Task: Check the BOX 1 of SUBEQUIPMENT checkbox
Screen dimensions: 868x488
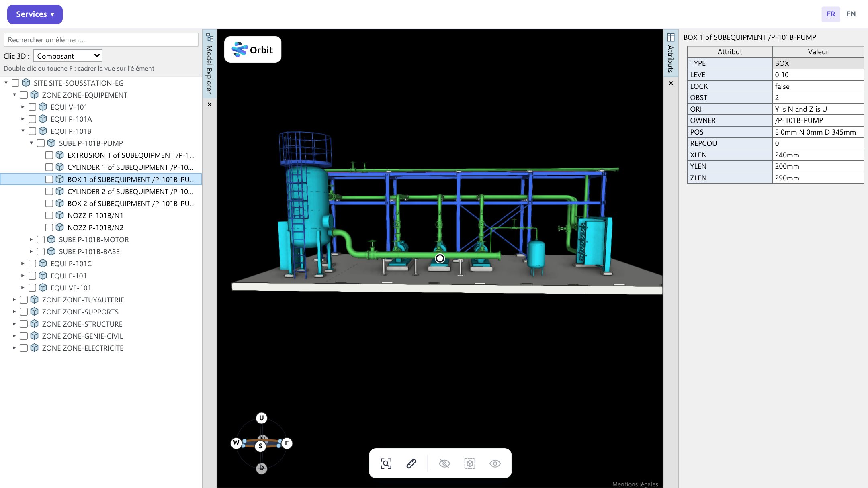Action: point(49,179)
